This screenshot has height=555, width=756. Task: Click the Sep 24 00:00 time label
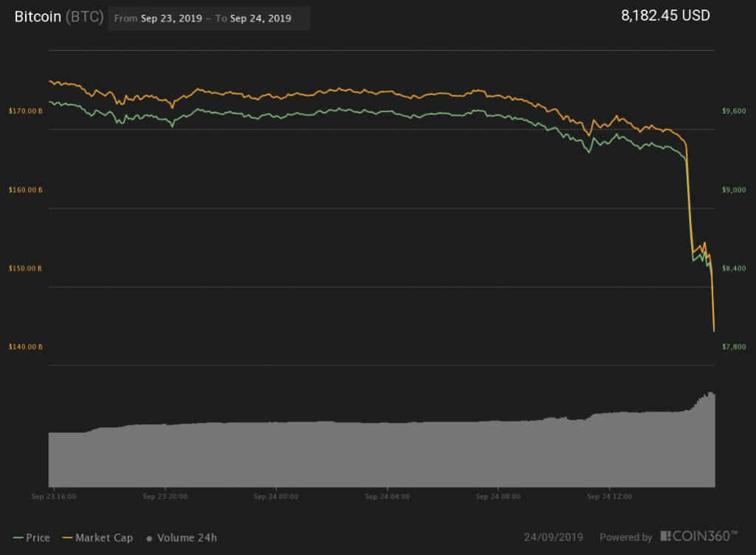pos(275,497)
